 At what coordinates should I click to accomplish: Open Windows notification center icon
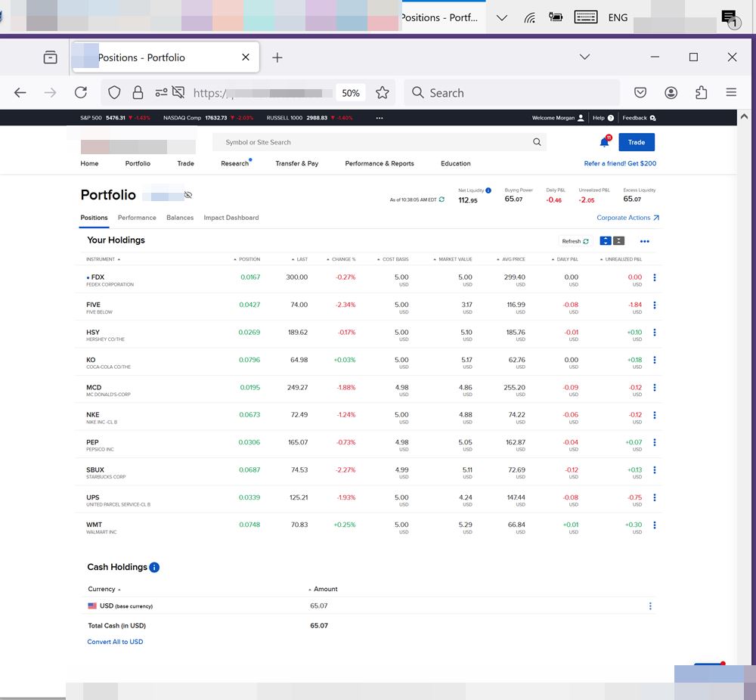pos(730,18)
